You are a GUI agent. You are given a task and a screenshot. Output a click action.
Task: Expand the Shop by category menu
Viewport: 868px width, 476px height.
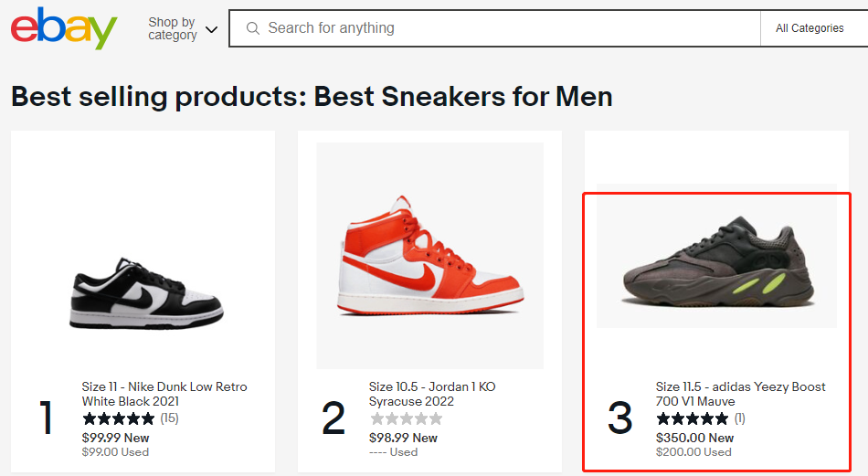(x=183, y=28)
